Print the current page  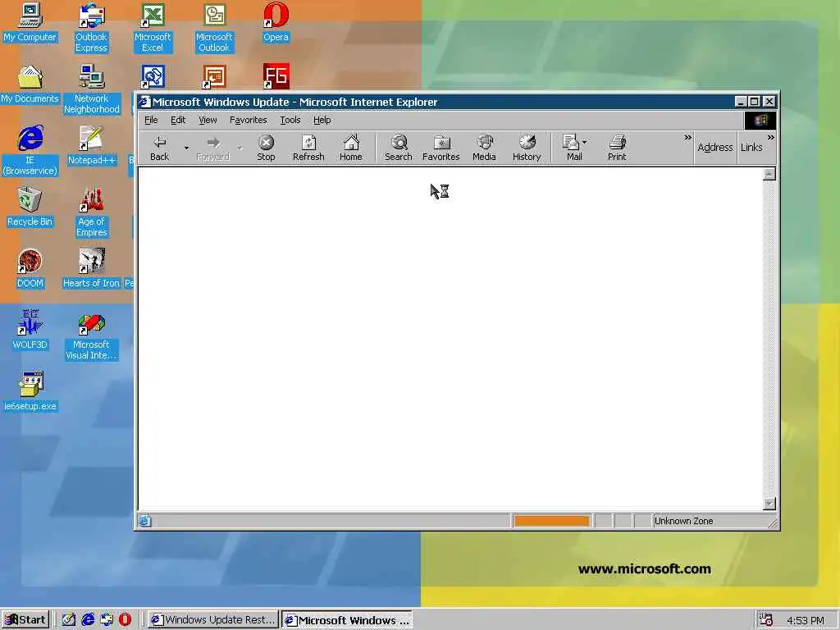tap(617, 148)
